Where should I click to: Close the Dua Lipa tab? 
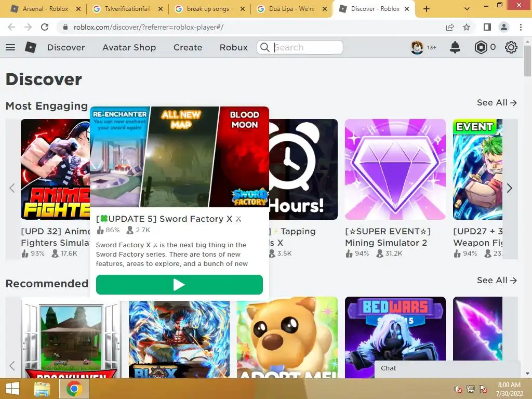[325, 9]
